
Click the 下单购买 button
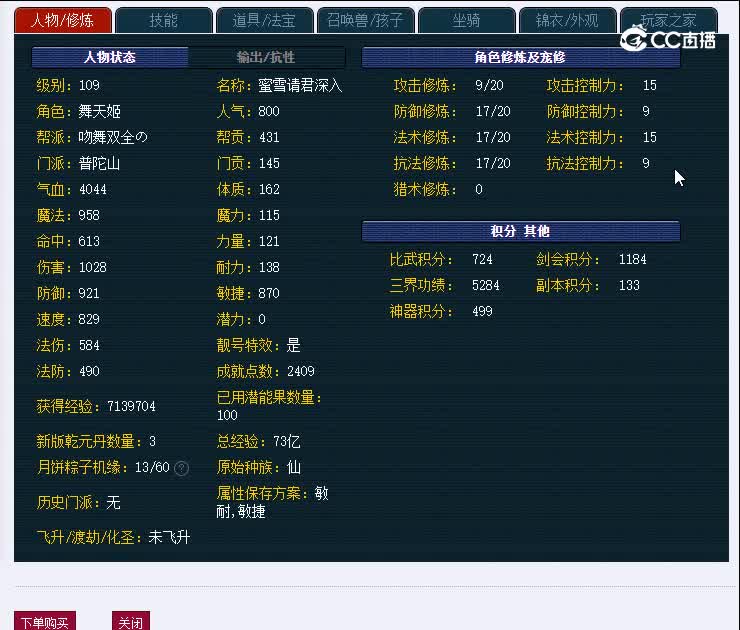tap(45, 622)
